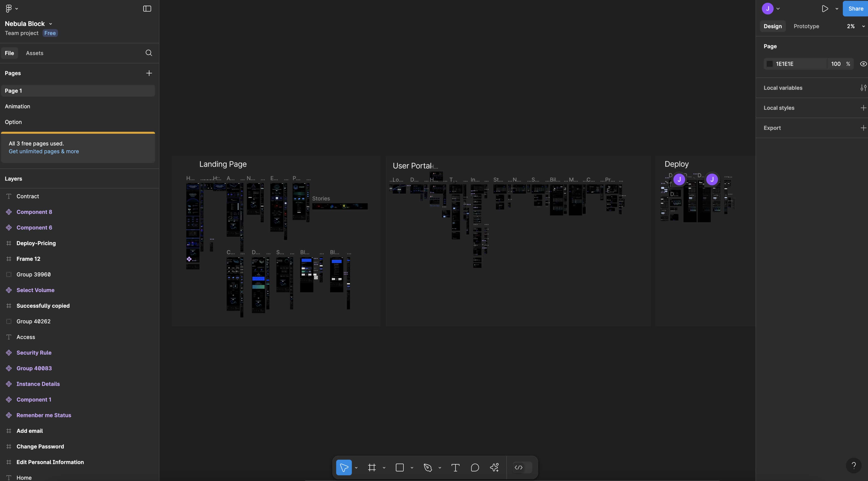Click the frame icon beside Add email

tap(9, 431)
